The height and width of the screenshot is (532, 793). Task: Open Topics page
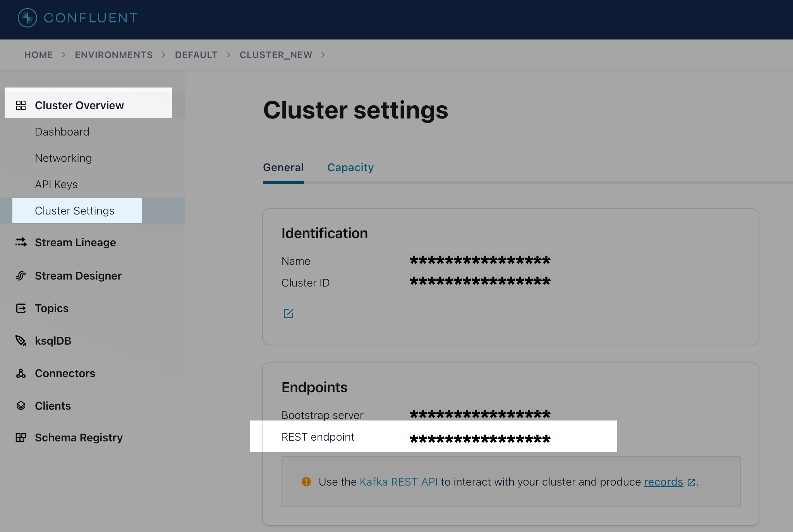tap(52, 308)
